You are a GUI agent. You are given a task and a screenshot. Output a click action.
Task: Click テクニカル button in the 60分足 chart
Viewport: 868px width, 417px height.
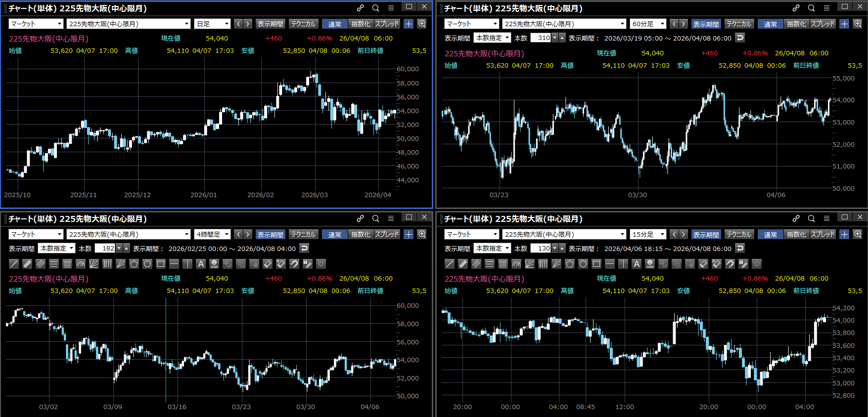click(x=738, y=24)
